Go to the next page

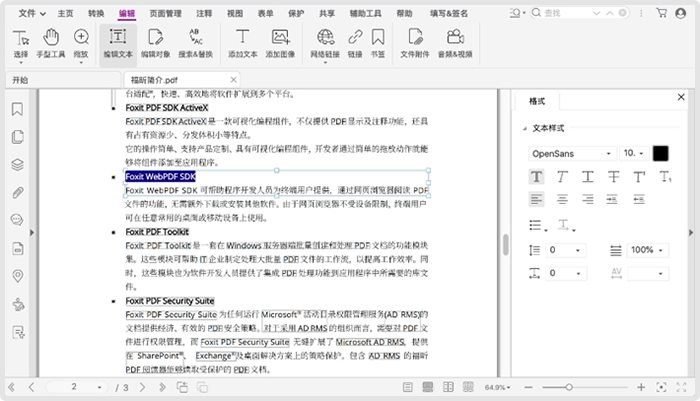pos(142,387)
